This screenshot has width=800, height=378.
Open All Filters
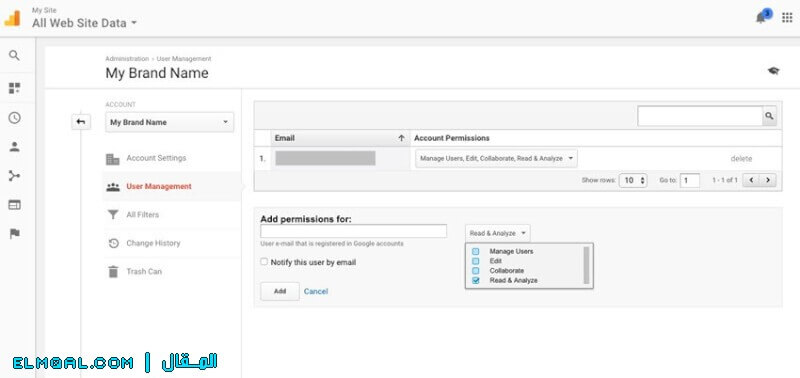142,215
